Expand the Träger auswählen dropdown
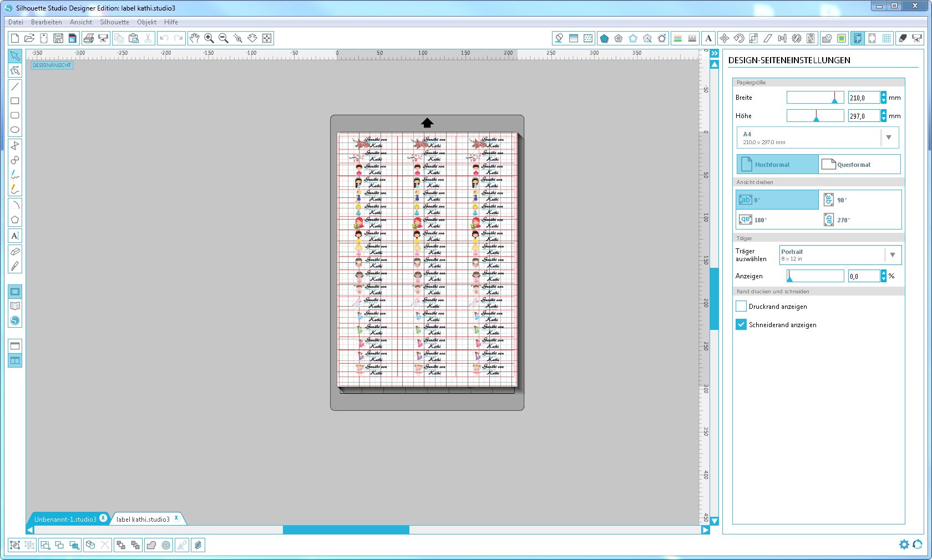932x560 pixels. (x=893, y=255)
